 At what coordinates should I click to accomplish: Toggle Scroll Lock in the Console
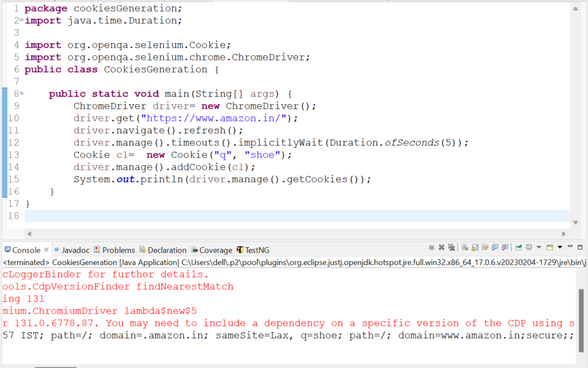point(475,247)
